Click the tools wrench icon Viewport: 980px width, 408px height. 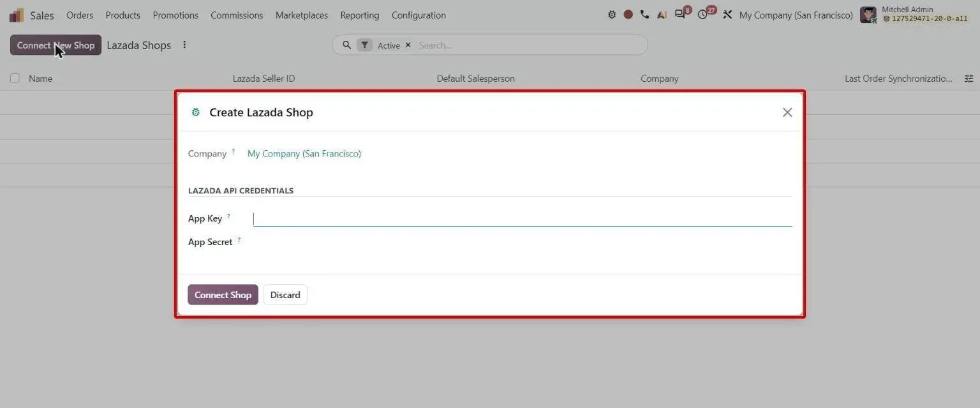pyautogui.click(x=727, y=15)
